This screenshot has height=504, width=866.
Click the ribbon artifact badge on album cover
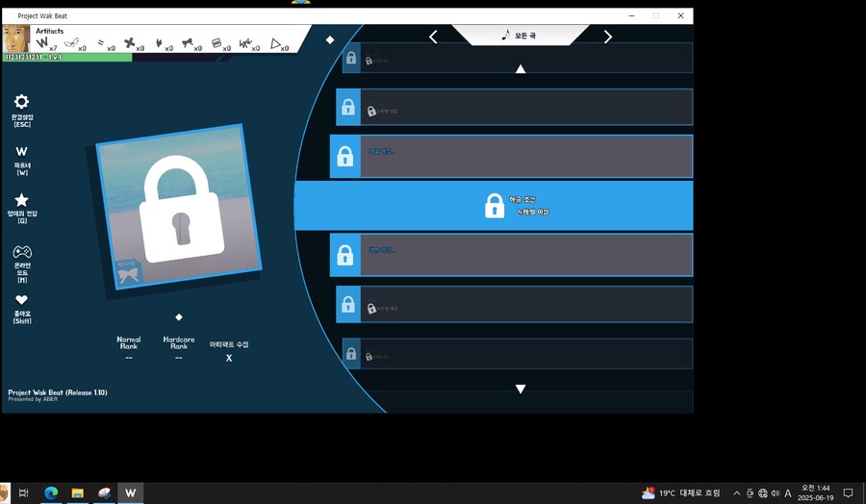[128, 273]
